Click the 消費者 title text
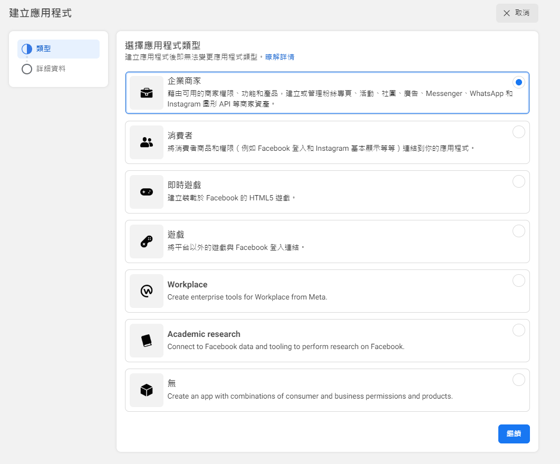The image size is (560, 464). pos(180,136)
